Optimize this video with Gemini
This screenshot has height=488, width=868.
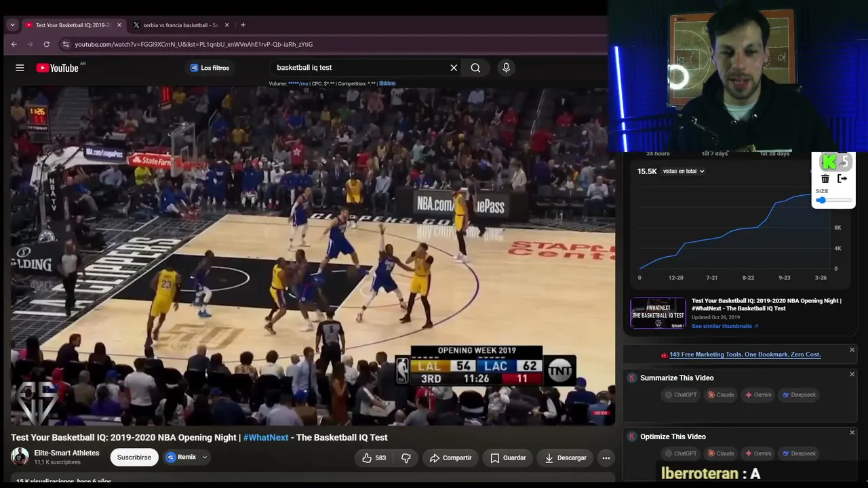[x=758, y=453]
